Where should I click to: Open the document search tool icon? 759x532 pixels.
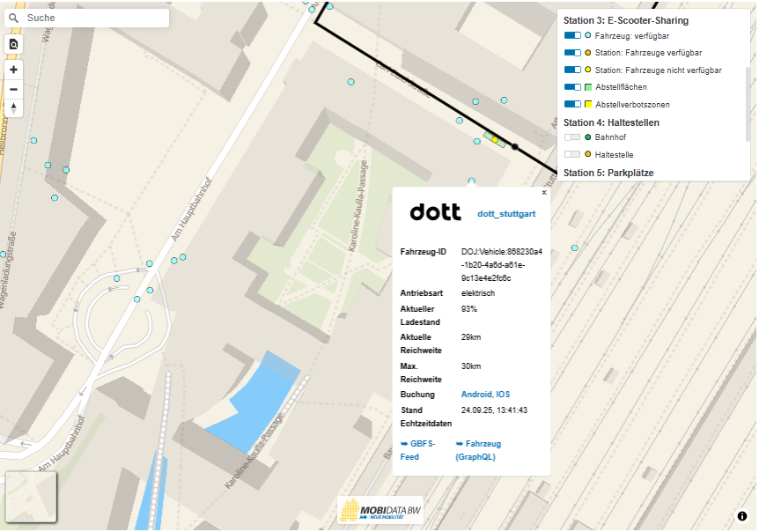pyautogui.click(x=13, y=44)
